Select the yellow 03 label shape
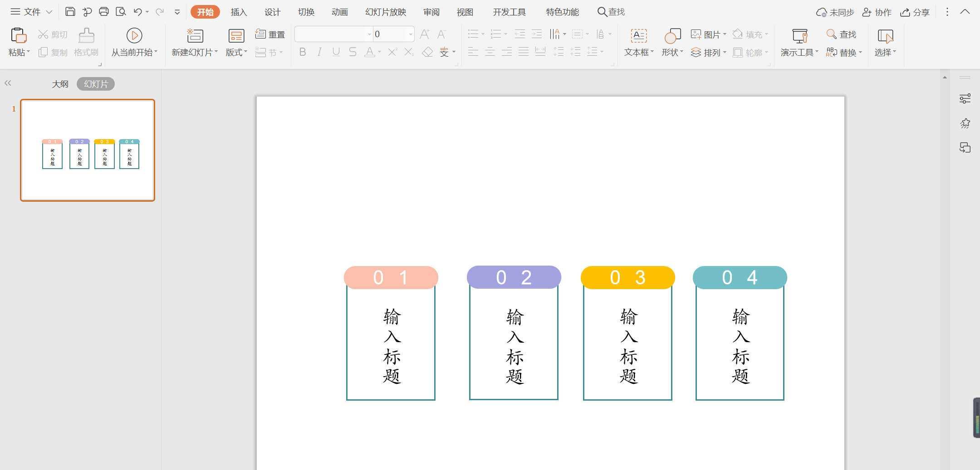The height and width of the screenshot is (470, 980). coord(627,277)
